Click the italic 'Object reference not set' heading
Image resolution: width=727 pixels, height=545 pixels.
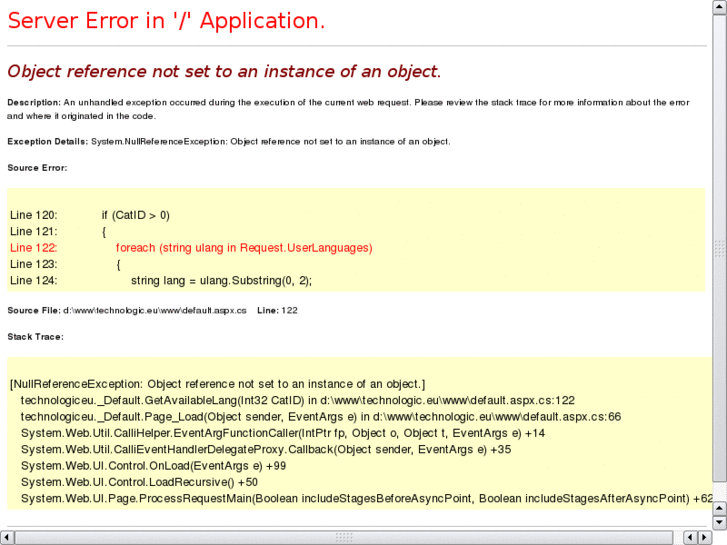[x=224, y=71]
